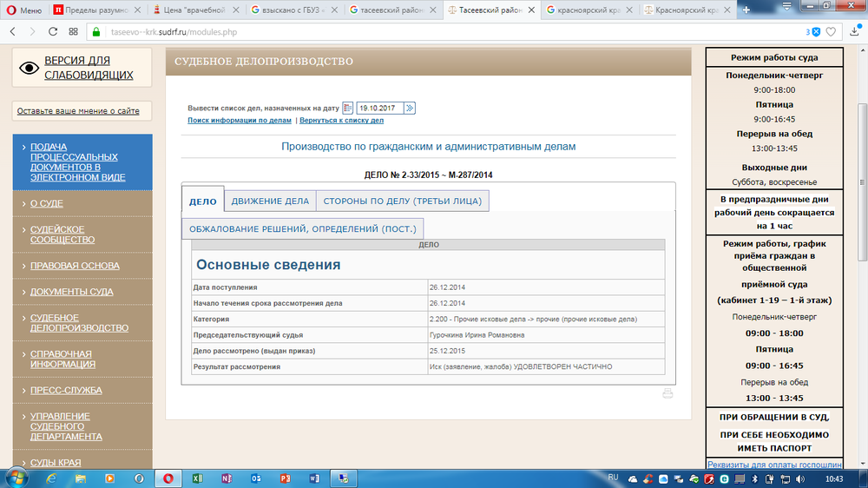Click the go arrow next to date field

coord(410,108)
